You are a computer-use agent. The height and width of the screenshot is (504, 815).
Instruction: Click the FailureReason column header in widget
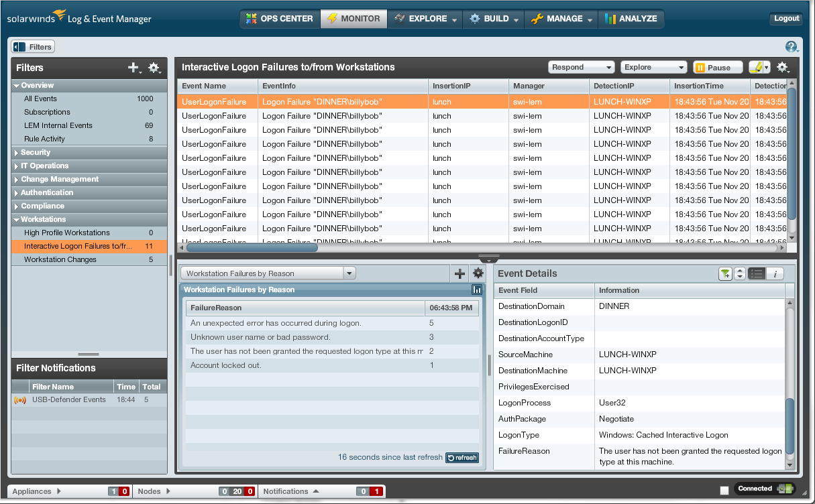(x=305, y=308)
